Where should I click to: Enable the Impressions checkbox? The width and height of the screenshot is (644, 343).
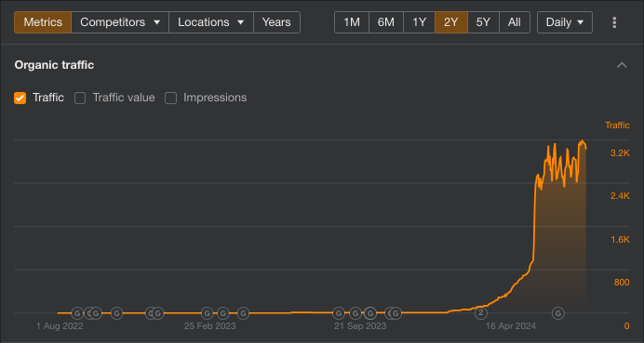170,98
